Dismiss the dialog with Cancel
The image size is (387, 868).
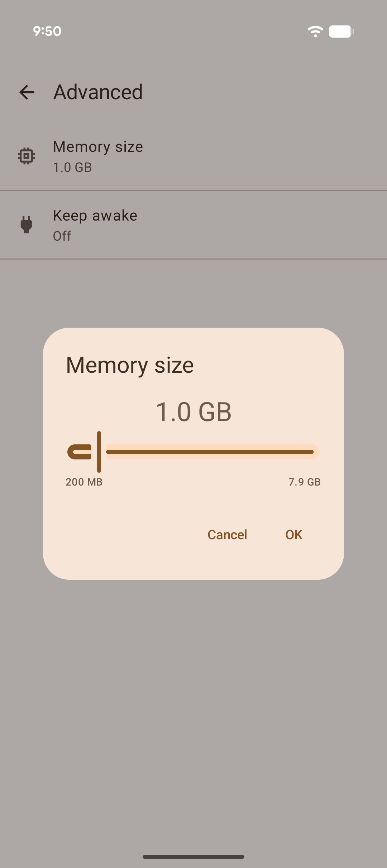click(x=227, y=534)
